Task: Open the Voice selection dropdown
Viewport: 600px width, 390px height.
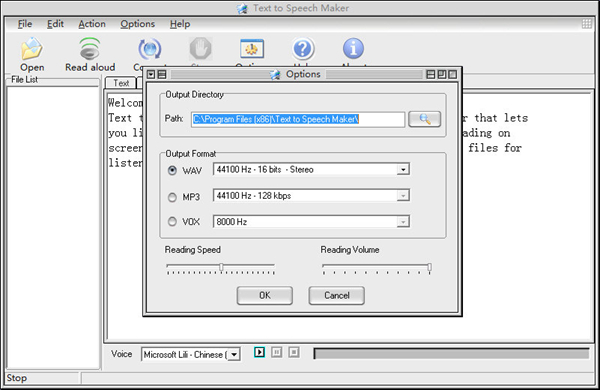Action: pyautogui.click(x=234, y=354)
